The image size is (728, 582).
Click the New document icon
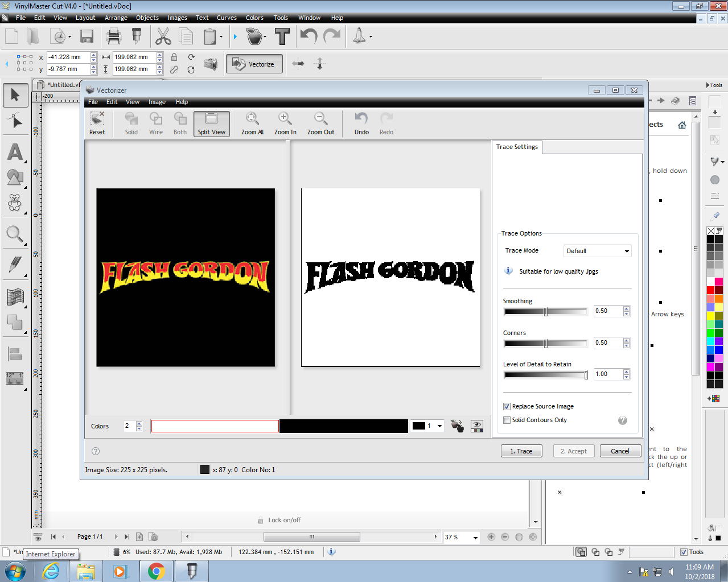(x=11, y=37)
